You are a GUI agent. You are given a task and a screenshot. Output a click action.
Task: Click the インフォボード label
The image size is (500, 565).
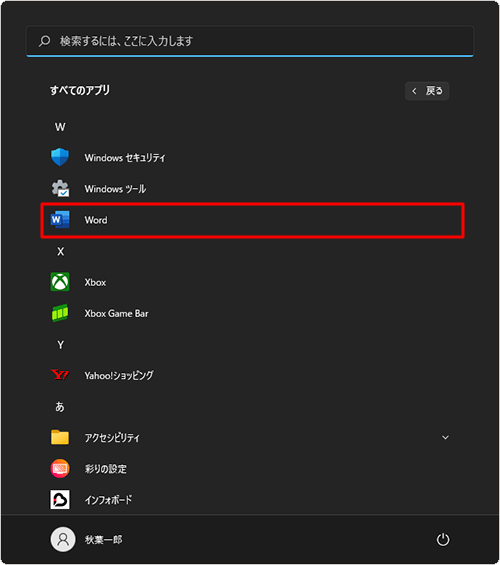pos(108,499)
